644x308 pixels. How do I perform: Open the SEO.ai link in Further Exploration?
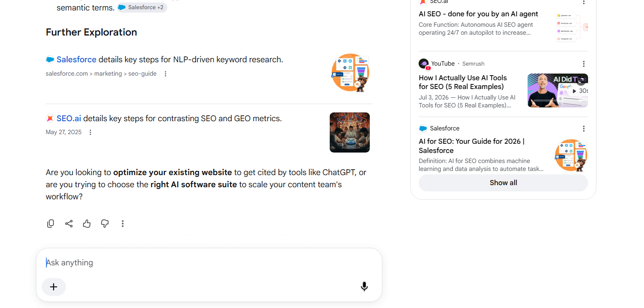pos(69,119)
